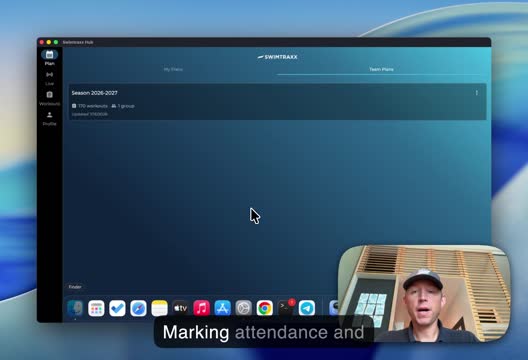This screenshot has width=528, height=360.
Task: Switch to the Team Plans tab
Action: 381,69
